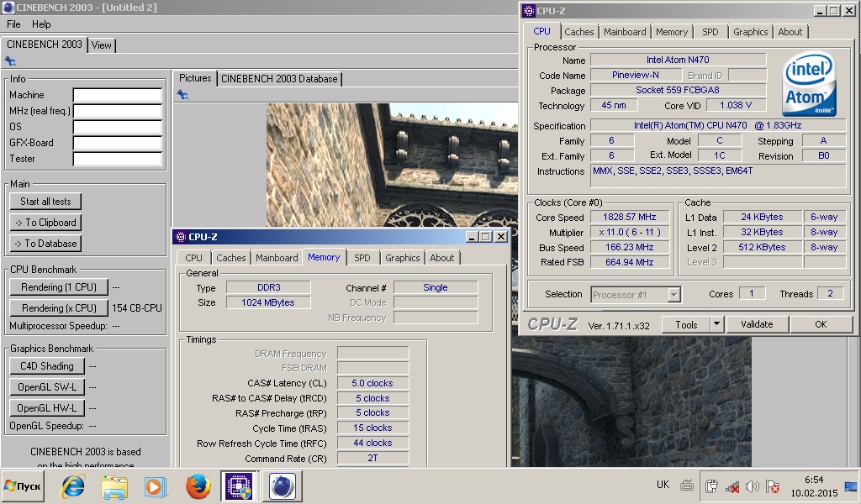Click OK button in CPU-Z
This screenshot has height=504, width=861.
[821, 324]
